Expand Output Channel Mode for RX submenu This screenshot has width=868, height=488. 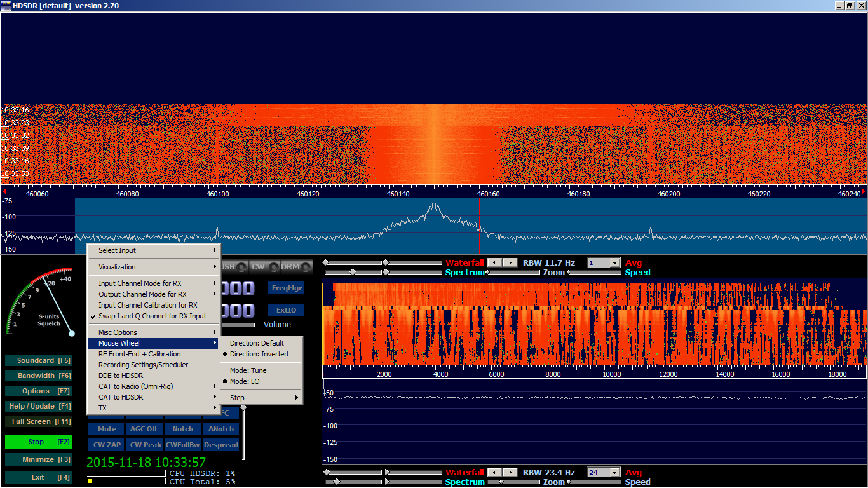(154, 294)
